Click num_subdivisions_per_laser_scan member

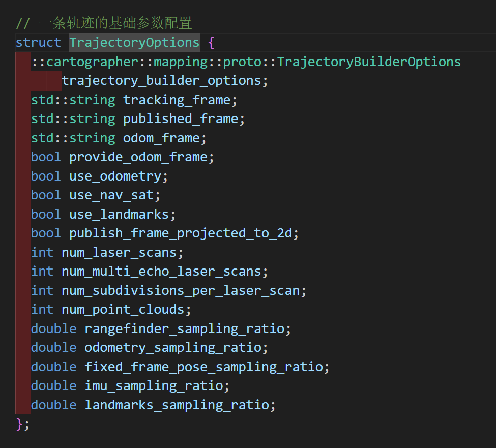[181, 290]
